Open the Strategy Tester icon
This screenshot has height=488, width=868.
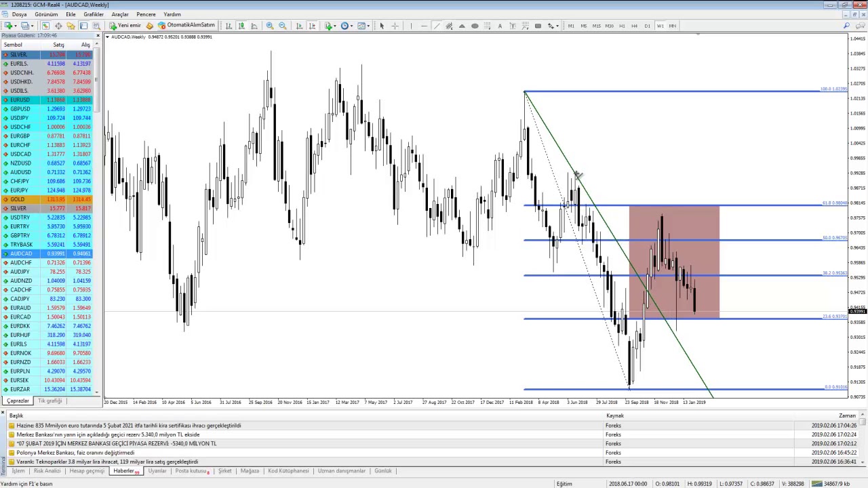tap(96, 26)
